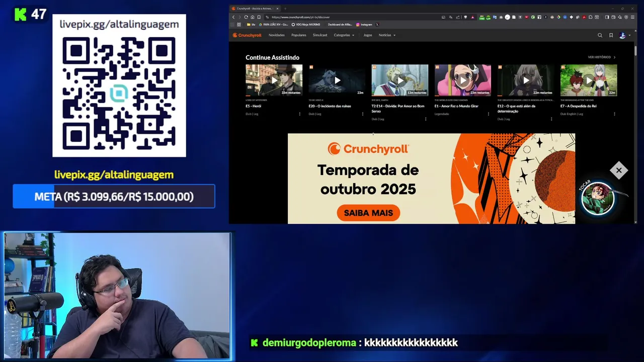Image resolution: width=644 pixels, height=362 pixels.
Task: Click the META donation progress bar
Action: 114,197
